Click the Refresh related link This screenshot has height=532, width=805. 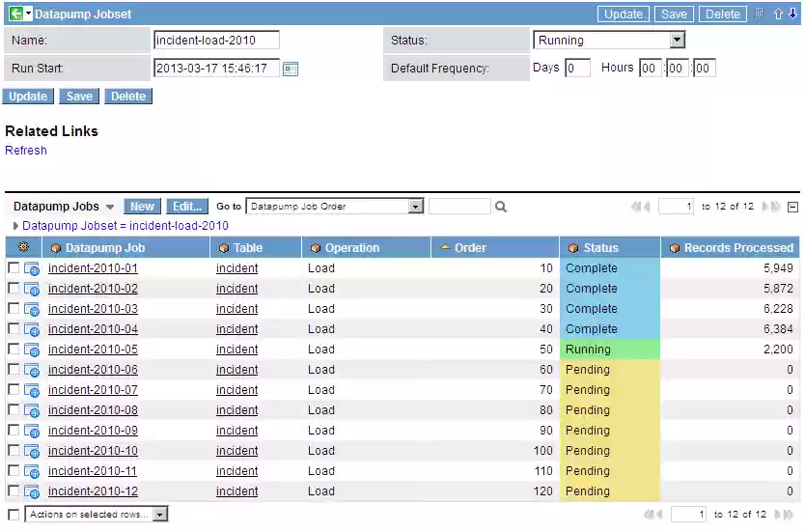click(26, 151)
